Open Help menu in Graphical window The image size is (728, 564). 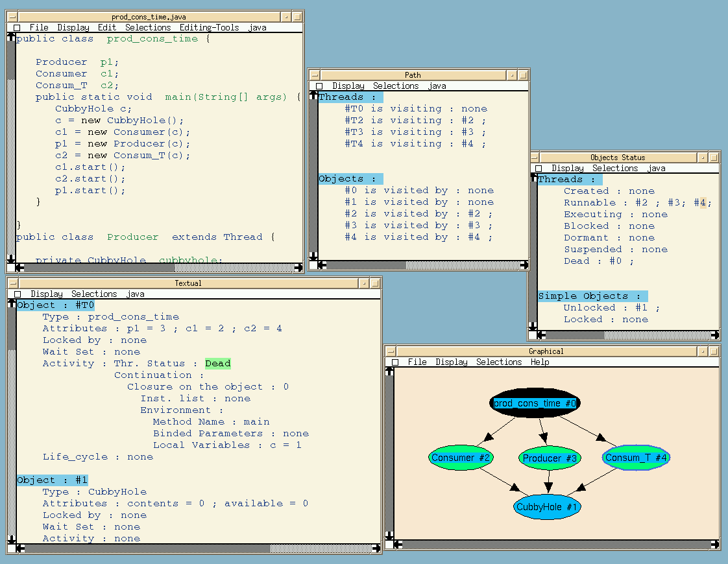(x=540, y=362)
